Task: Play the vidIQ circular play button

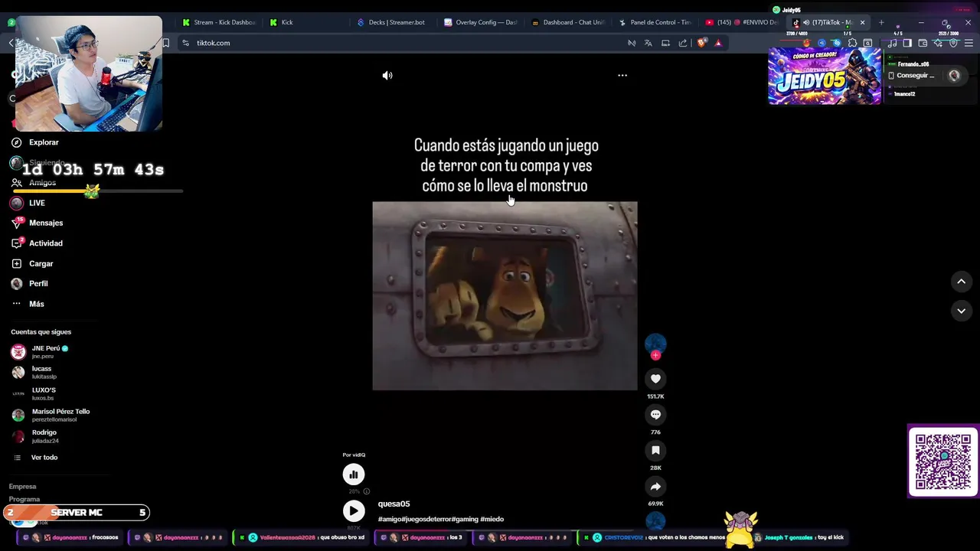Action: point(354,510)
